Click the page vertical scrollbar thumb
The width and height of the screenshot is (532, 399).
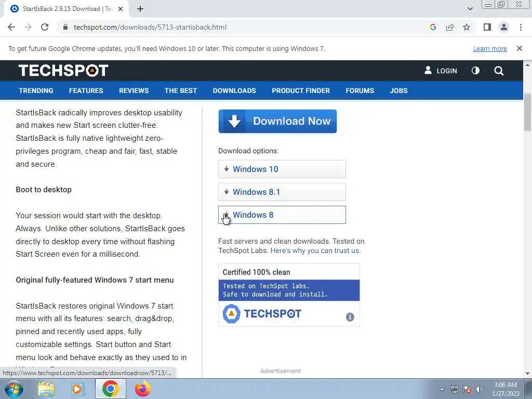pyautogui.click(x=527, y=112)
